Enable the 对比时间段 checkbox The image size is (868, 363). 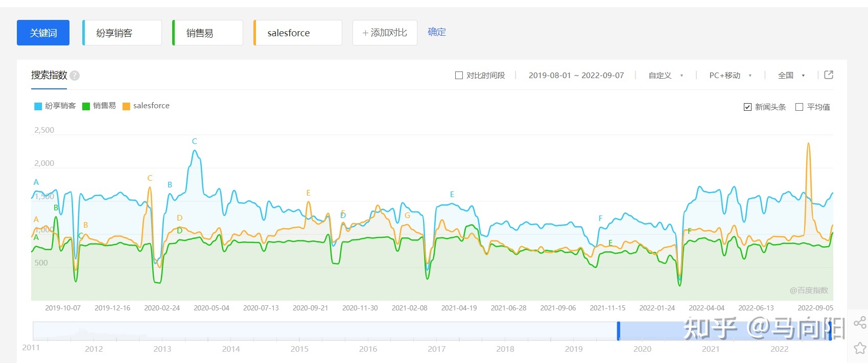point(459,76)
